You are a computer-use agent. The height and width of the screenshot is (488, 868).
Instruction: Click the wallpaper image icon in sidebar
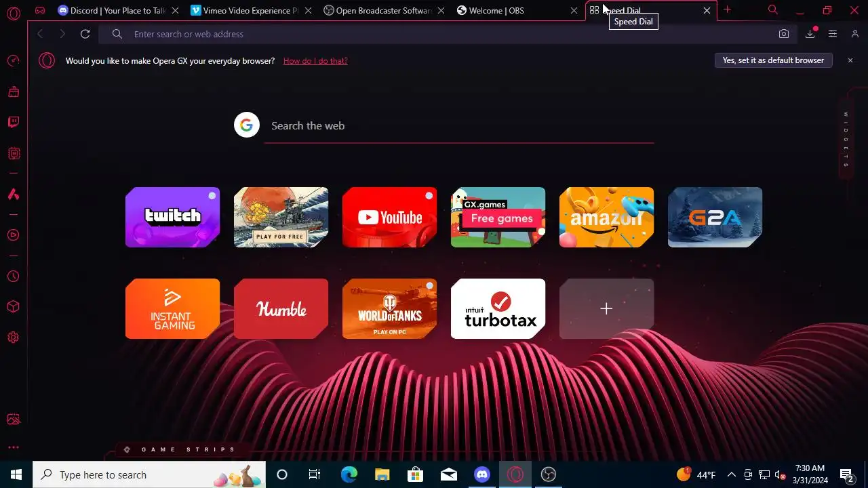(x=14, y=420)
